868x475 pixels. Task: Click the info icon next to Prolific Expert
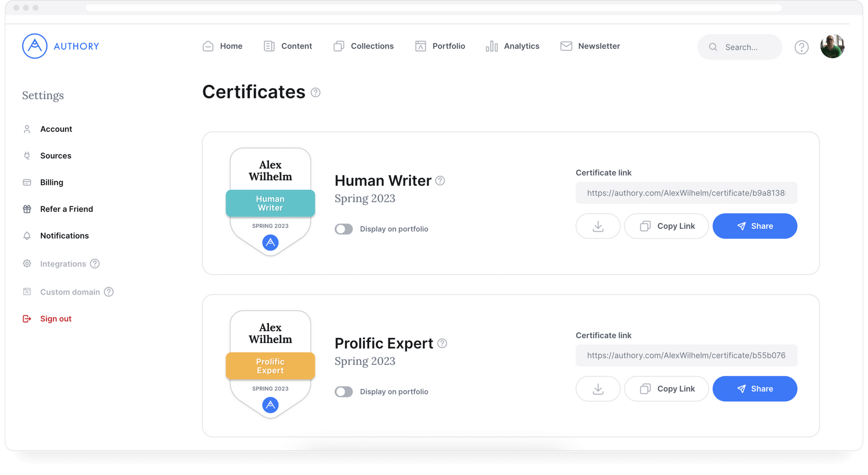(x=442, y=343)
